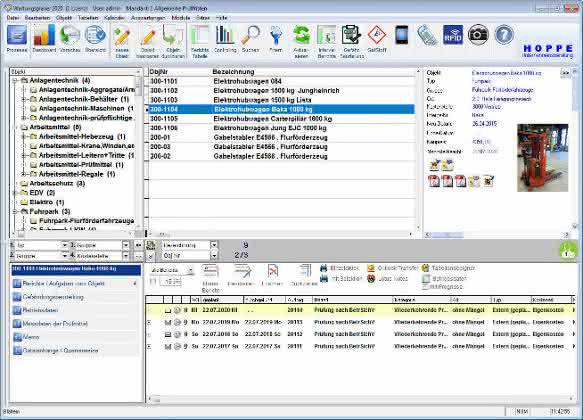Toggle the mit Prognose checkbox
Screen dimensions: 583x420
(x=425, y=287)
